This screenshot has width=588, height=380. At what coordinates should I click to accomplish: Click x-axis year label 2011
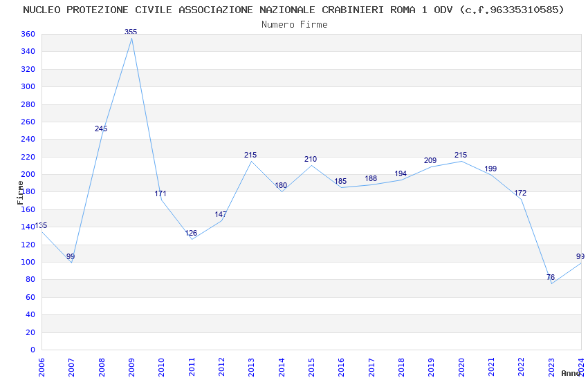pos(192,367)
